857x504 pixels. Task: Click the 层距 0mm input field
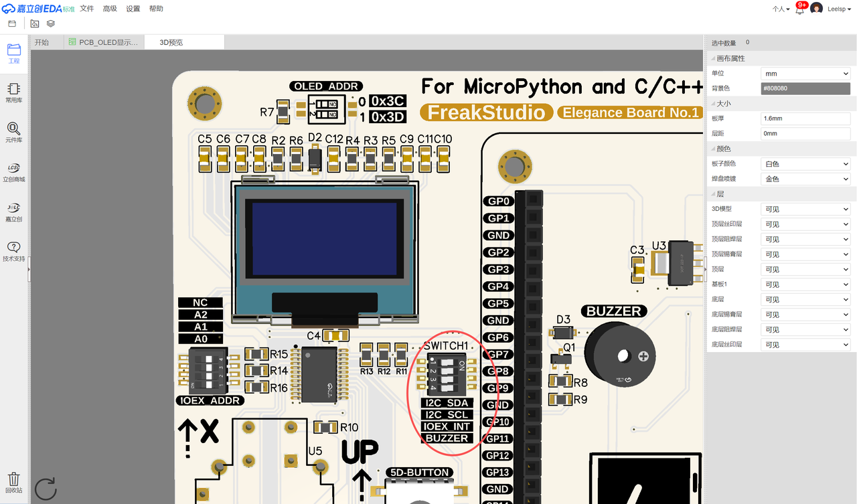pyautogui.click(x=805, y=133)
